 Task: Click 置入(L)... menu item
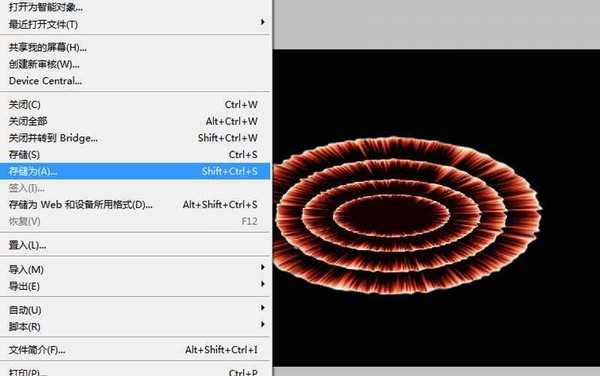point(135,245)
